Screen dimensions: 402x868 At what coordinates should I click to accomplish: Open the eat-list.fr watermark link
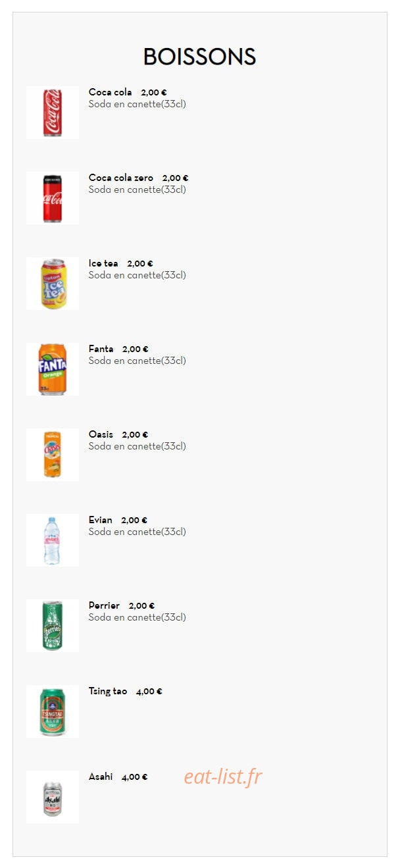(223, 777)
